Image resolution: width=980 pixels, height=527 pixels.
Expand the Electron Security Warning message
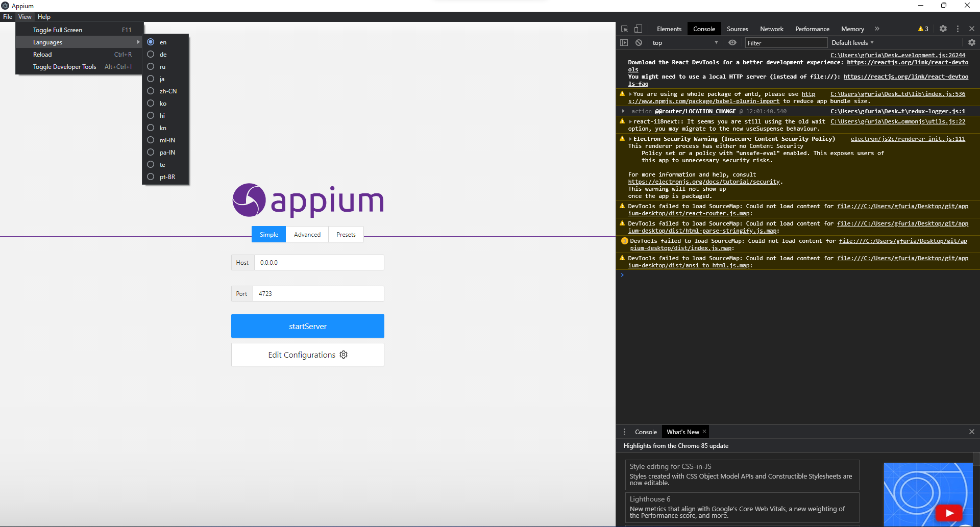point(630,139)
